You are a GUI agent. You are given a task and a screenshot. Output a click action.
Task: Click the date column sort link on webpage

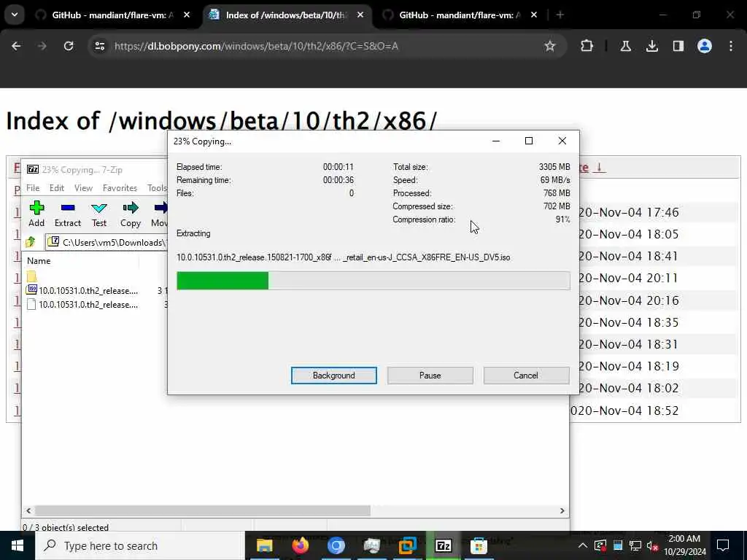pos(592,168)
